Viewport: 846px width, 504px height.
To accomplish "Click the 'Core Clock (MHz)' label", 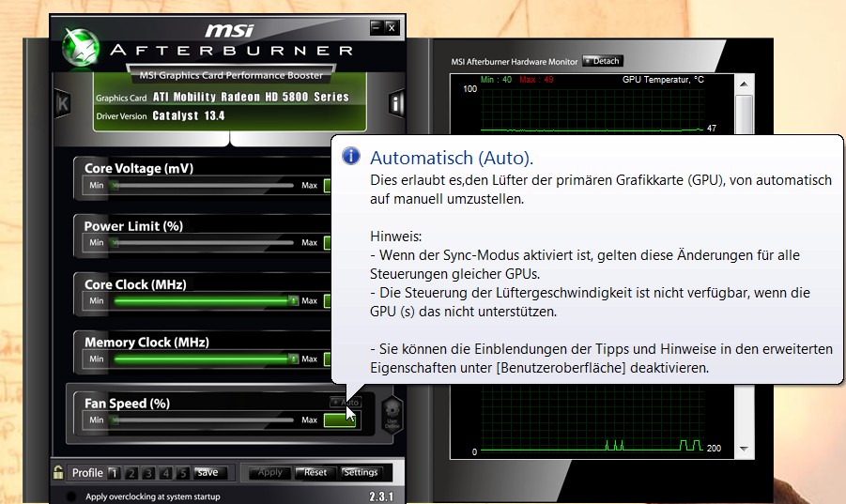I will pyautogui.click(x=135, y=284).
